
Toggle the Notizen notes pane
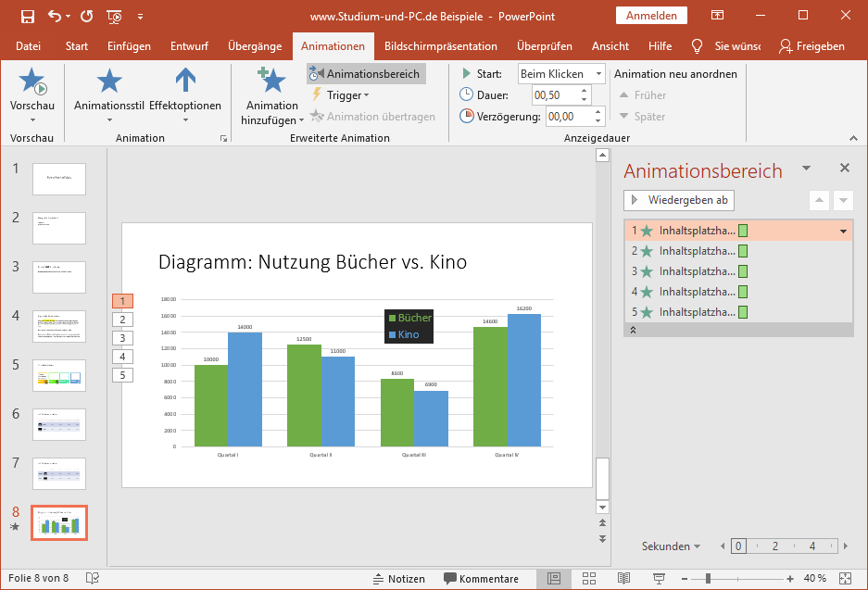[x=398, y=578]
